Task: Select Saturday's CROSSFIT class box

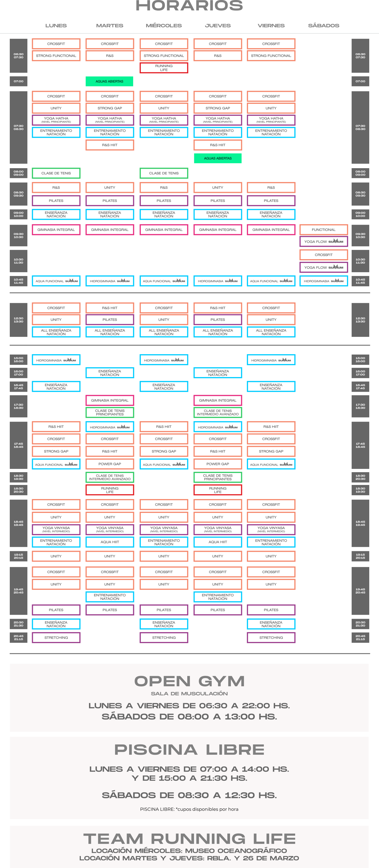Action: coord(323,255)
